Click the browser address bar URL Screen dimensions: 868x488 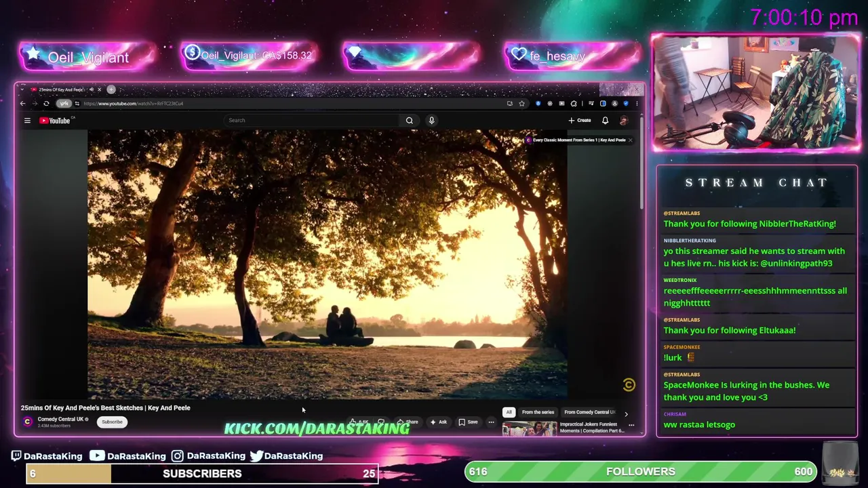click(134, 104)
